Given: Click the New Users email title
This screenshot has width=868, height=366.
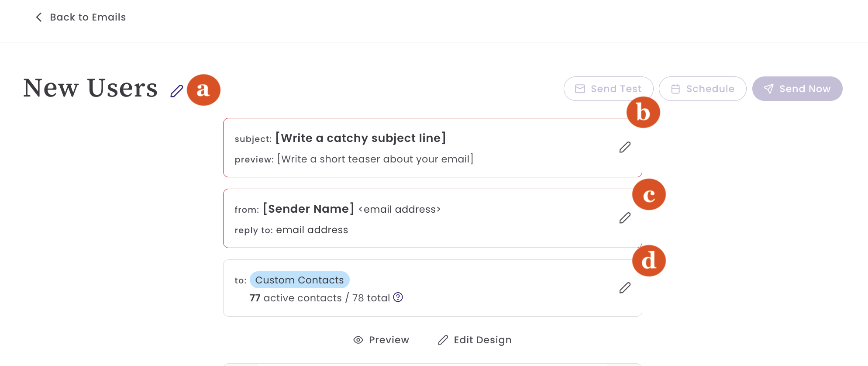Looking at the screenshot, I should 90,88.
